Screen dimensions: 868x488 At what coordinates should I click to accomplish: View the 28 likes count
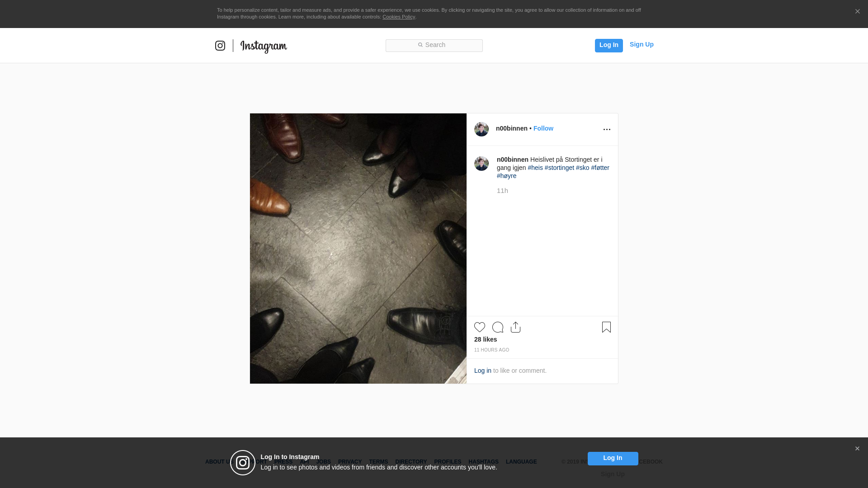[x=486, y=339]
